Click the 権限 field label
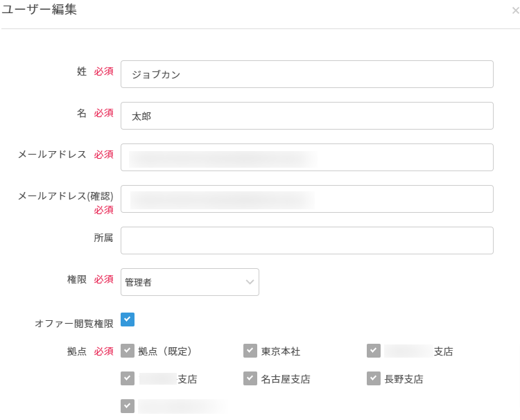The width and height of the screenshot is (520, 420). tap(76, 279)
